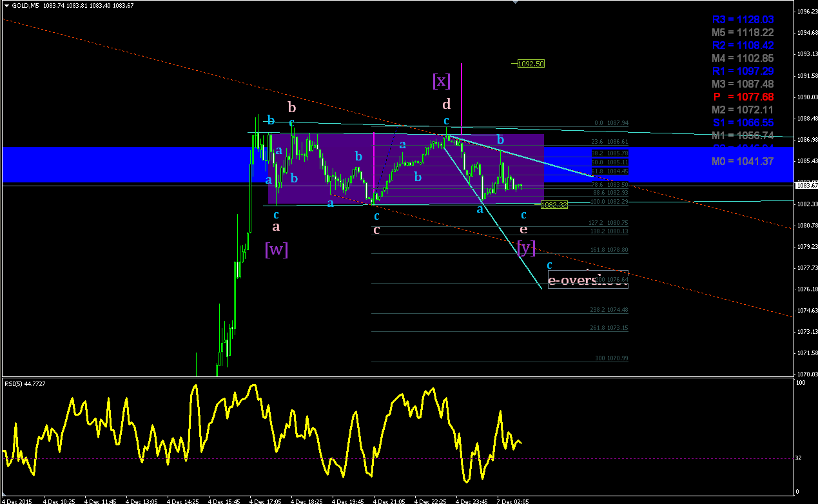The image size is (818, 504).
Task: Select pivot label R1 = 1097.29
Action: click(743, 72)
